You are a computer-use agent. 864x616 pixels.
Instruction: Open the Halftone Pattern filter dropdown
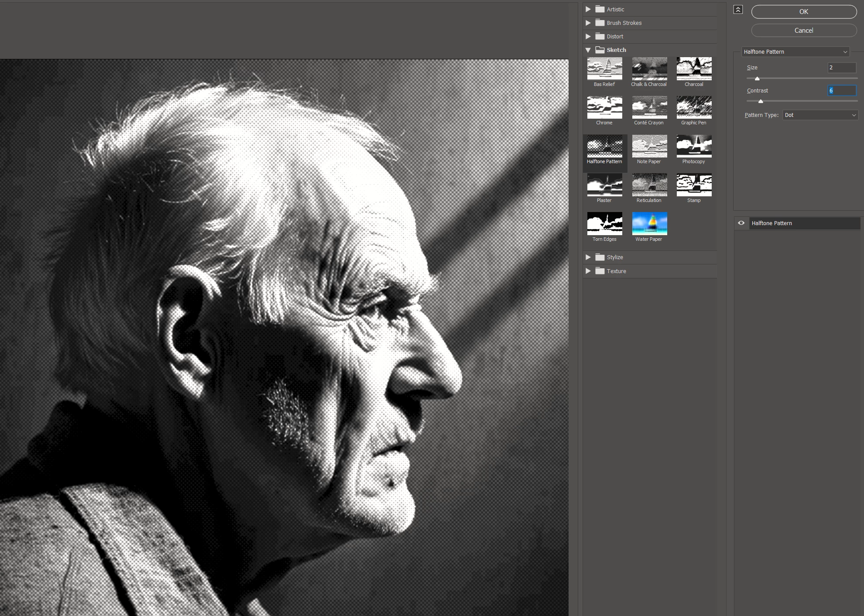pos(795,52)
